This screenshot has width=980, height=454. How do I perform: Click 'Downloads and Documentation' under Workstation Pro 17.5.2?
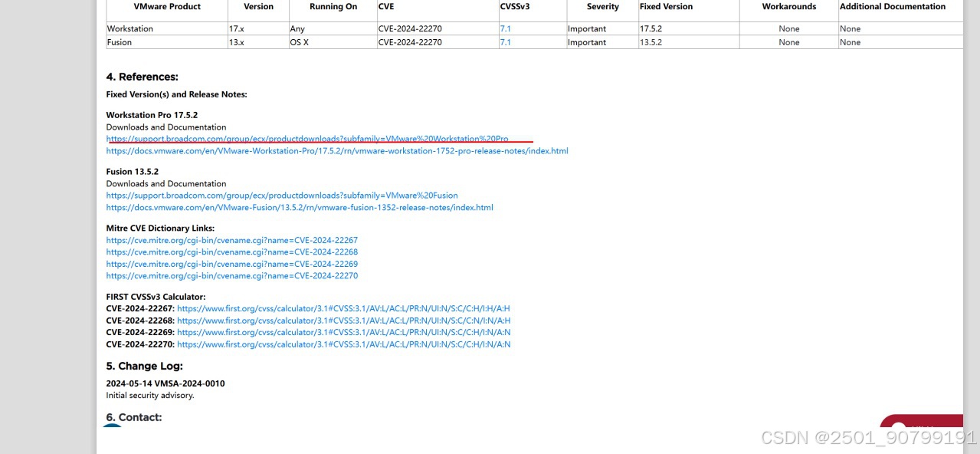tap(166, 127)
